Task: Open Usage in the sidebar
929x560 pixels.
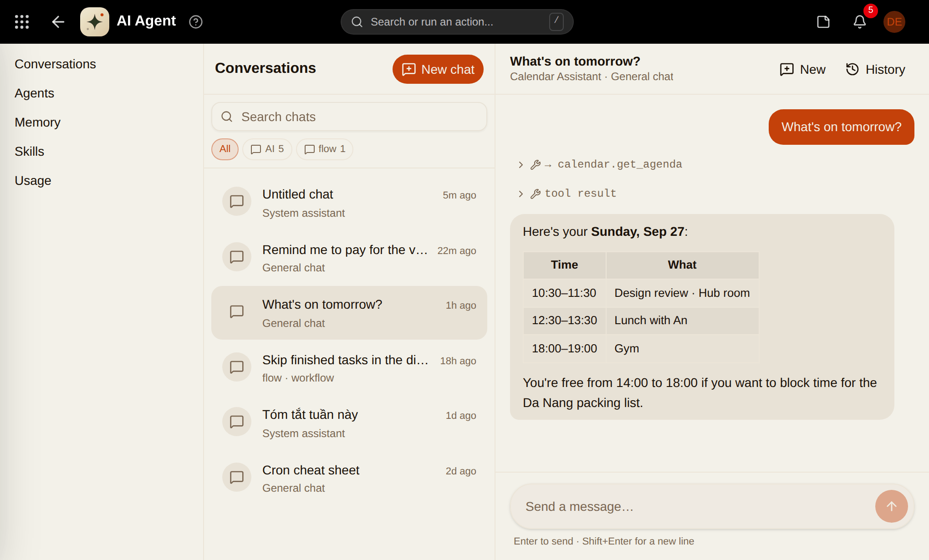Action: [x=33, y=181]
